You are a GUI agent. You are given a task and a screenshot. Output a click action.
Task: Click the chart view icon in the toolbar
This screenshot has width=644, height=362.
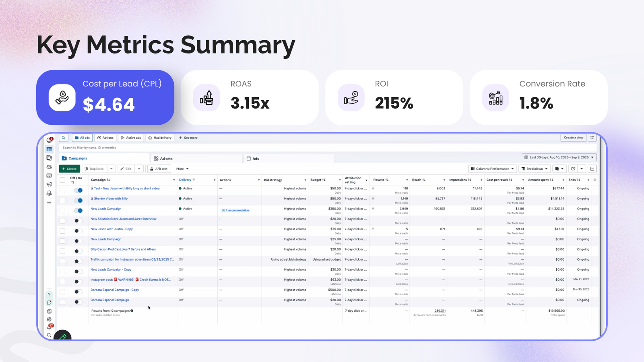592,169
